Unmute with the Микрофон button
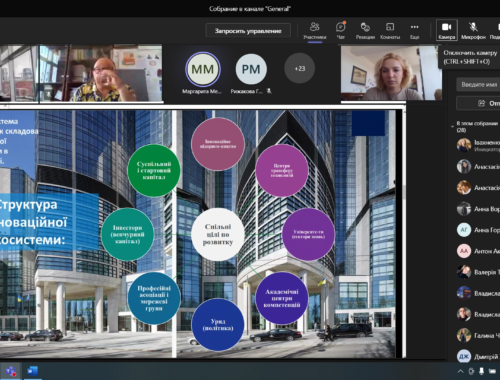The height and width of the screenshot is (380, 500). 473,30
